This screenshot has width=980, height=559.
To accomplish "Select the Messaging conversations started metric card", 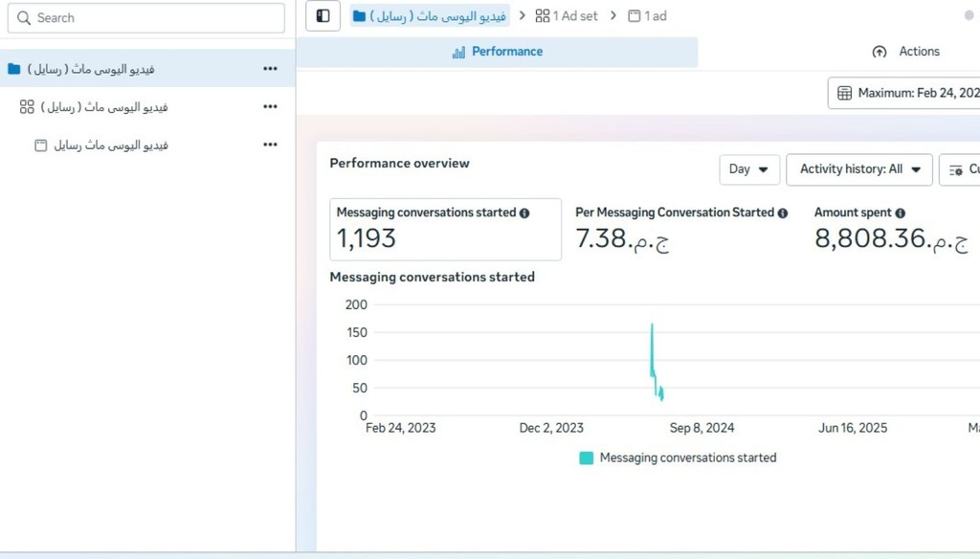I will [445, 230].
